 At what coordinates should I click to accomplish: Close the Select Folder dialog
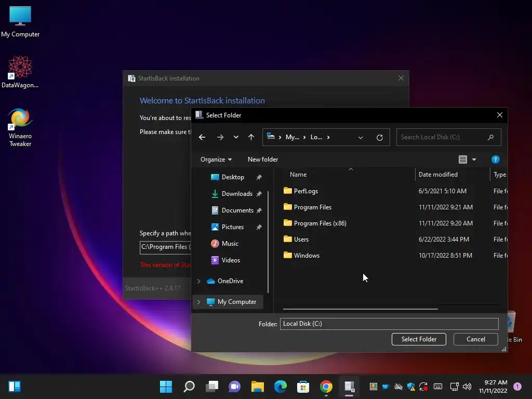coord(499,115)
